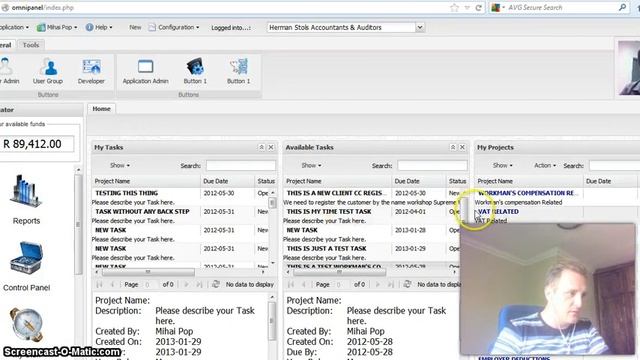Click the AVG search magnifier icon
The image size is (640, 360).
click(622, 7)
